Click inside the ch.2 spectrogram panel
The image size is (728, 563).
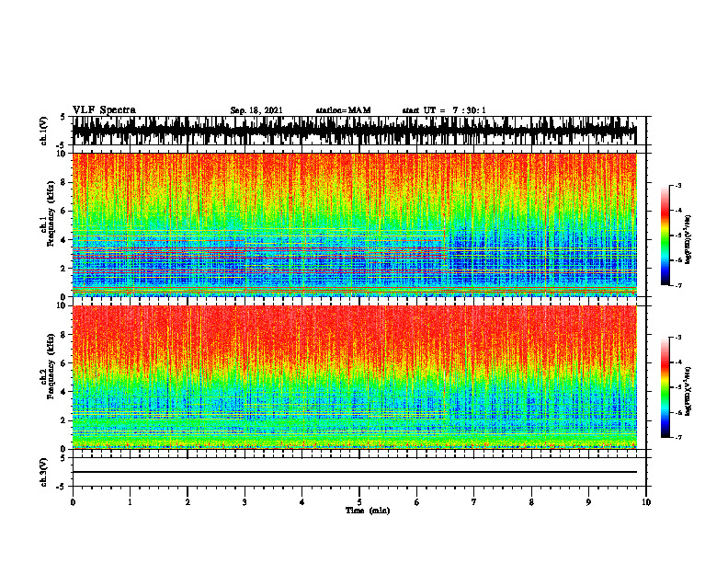coord(354,377)
